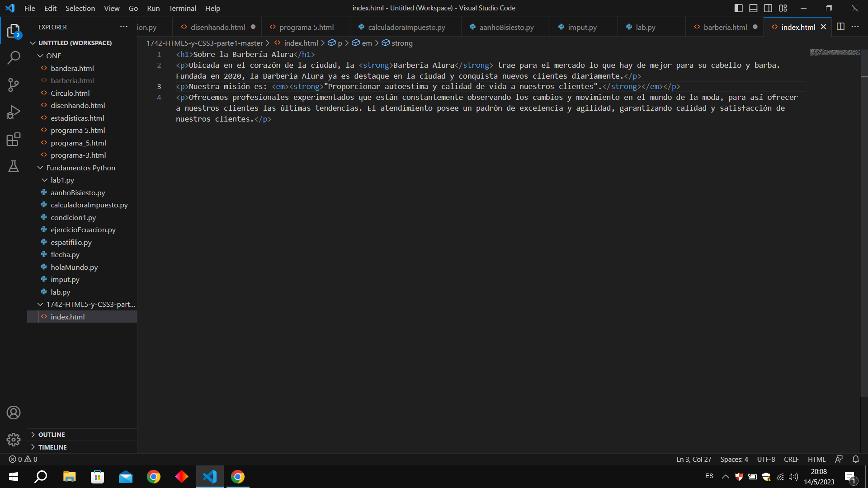
Task: Change encoding via UTF-8
Action: tap(766, 459)
